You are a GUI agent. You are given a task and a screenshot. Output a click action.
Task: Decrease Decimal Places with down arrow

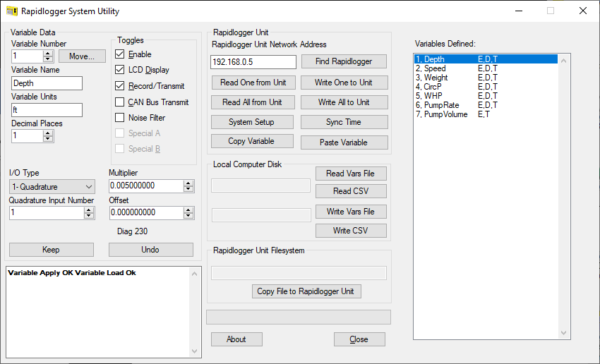point(48,138)
